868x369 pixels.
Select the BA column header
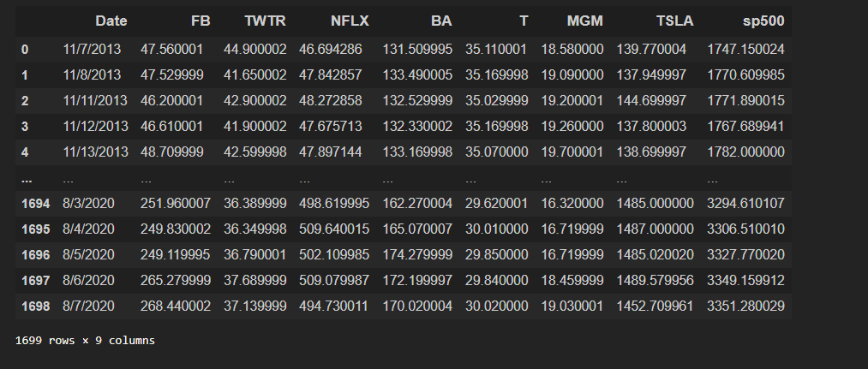(x=443, y=20)
